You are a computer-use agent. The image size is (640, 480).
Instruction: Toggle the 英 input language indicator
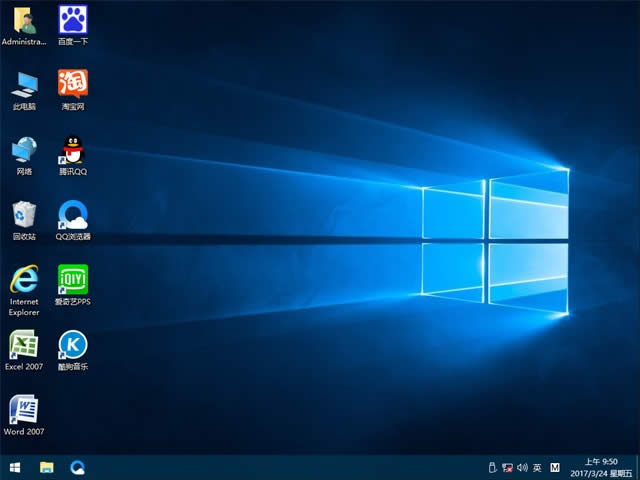click(x=537, y=467)
